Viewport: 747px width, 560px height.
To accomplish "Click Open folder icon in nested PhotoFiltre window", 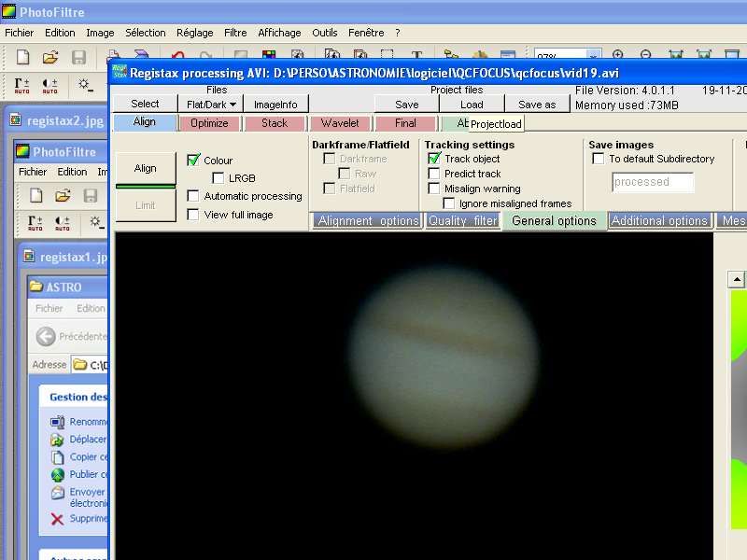I will pyautogui.click(x=63, y=195).
